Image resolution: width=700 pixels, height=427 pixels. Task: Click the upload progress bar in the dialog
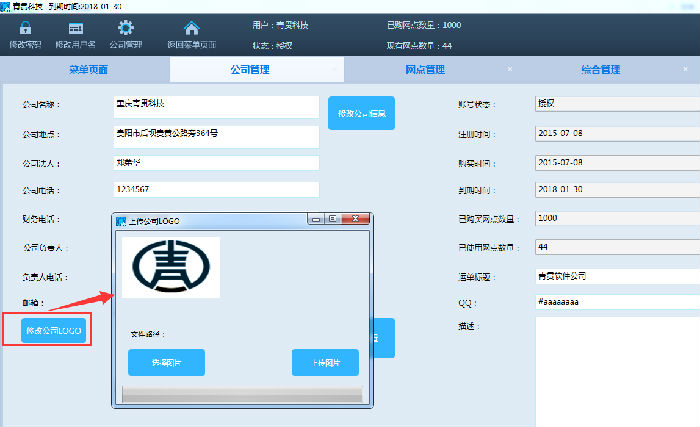tap(239, 393)
